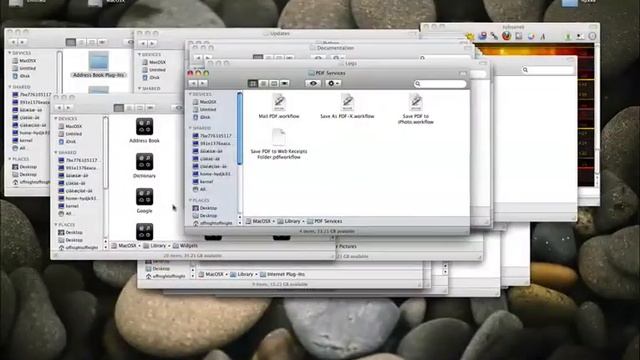Image resolution: width=640 pixels, height=360 pixels.
Task: Select All shared item in PDF Services sidebar
Action: (199, 189)
